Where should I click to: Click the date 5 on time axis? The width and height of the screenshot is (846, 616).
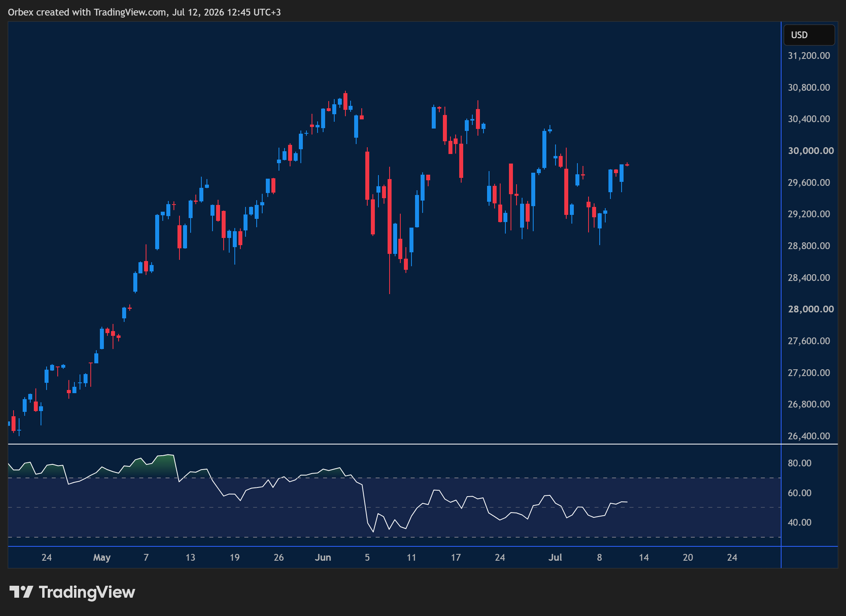click(x=367, y=558)
